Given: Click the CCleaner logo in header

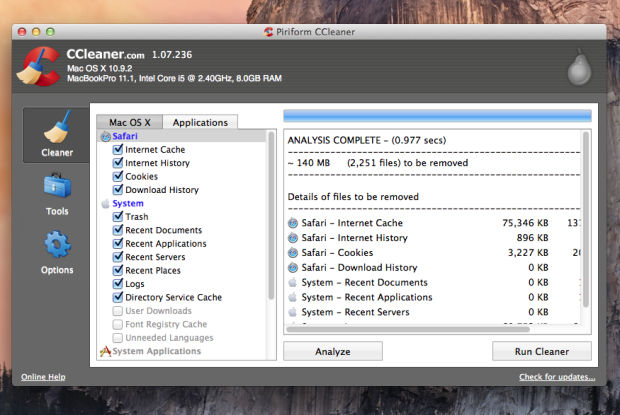Looking at the screenshot, I should coord(39,67).
